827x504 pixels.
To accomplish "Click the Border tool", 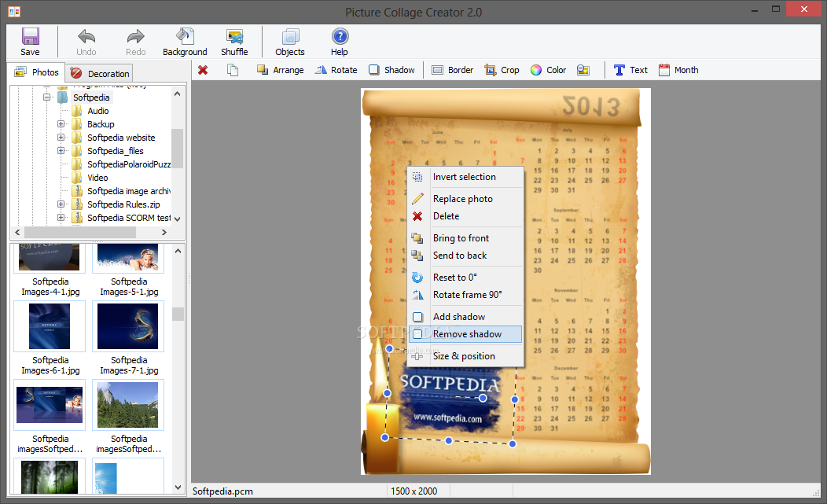I will pyautogui.click(x=452, y=70).
